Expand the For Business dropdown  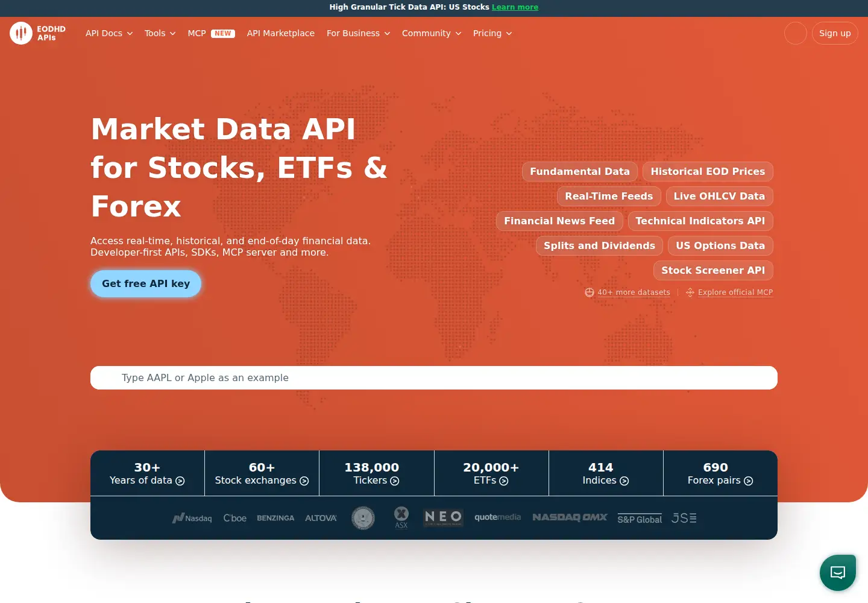359,33
